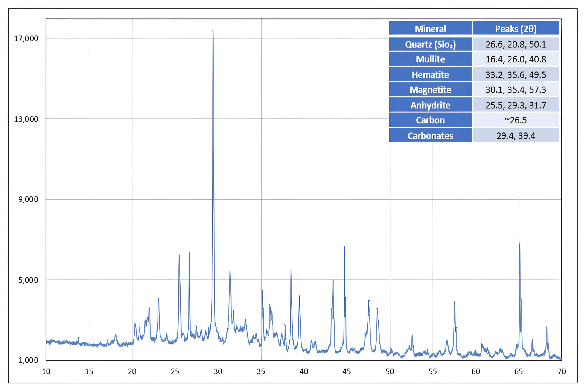
Task: Click the peak values 26.6, 20.8, 50.1
Action: [515, 44]
